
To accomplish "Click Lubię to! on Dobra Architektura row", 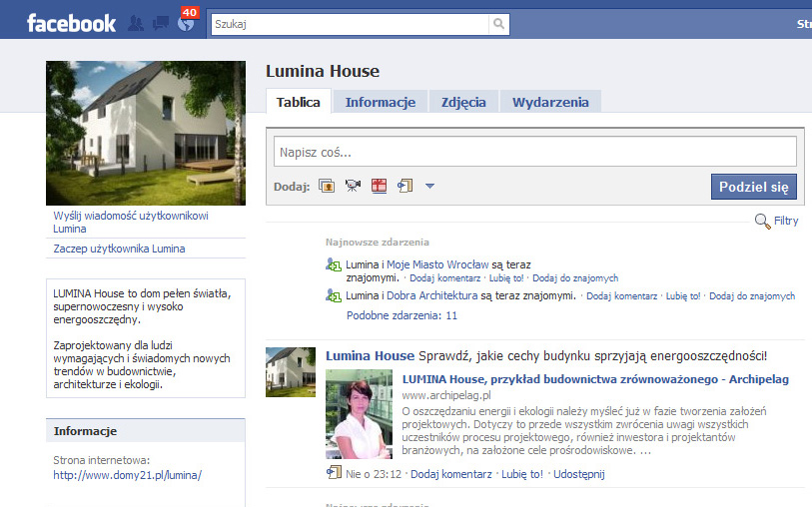I will [x=683, y=296].
